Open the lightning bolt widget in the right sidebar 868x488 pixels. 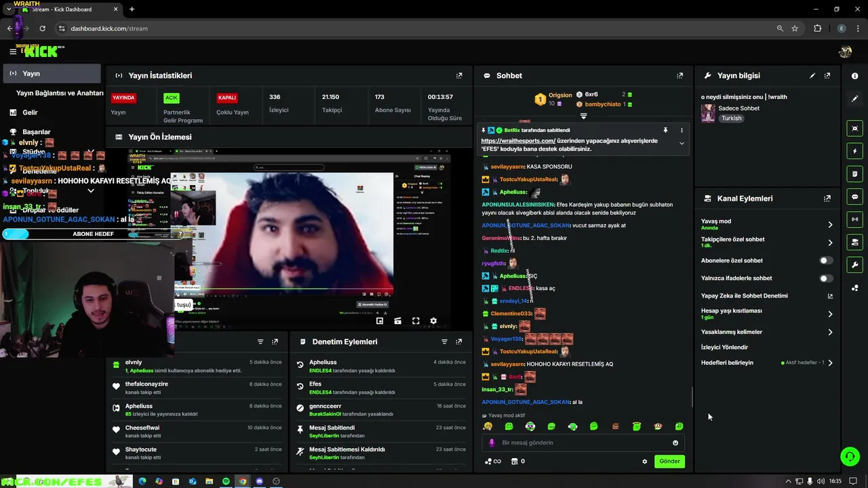pyautogui.click(x=854, y=151)
